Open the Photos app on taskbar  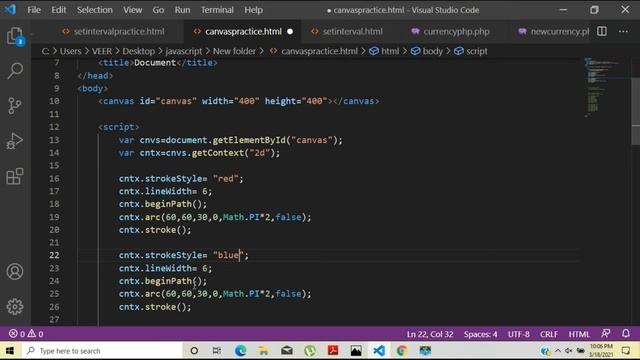[356, 351]
